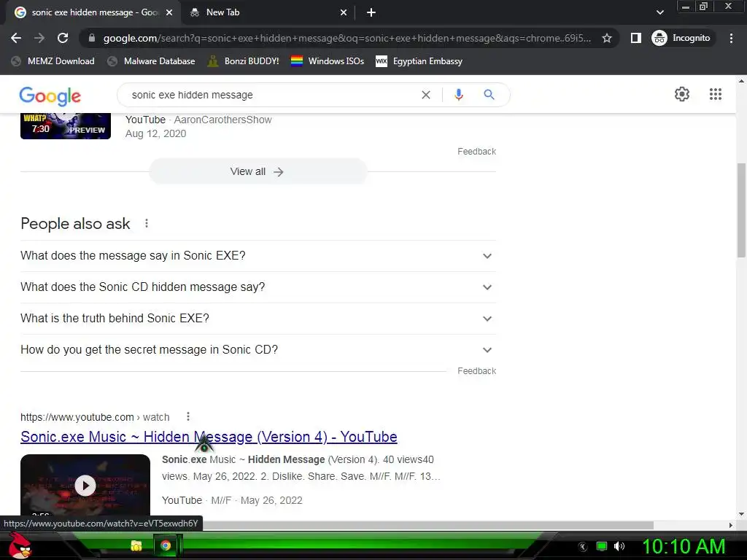This screenshot has height=560, width=747.
Task: Open the network monitor tray icon
Action: point(602,546)
